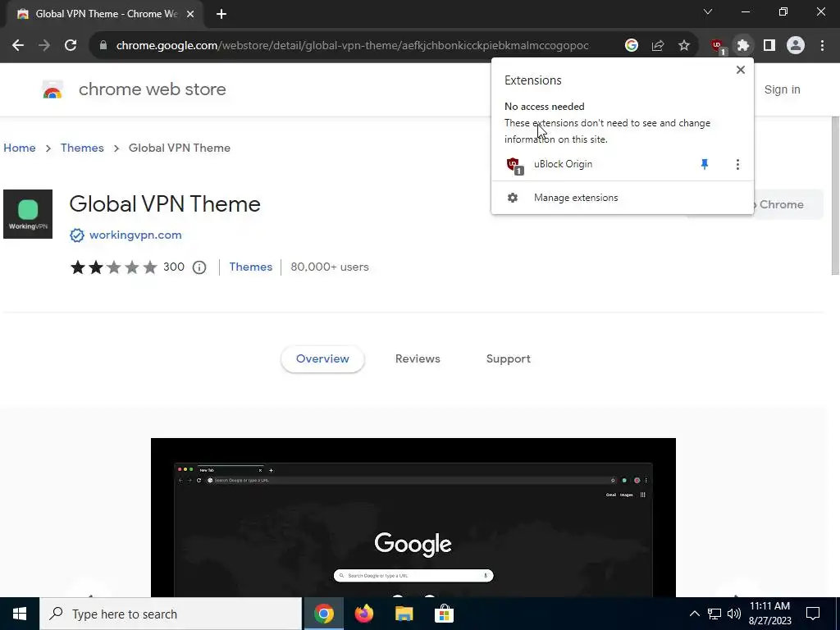Image resolution: width=840 pixels, height=630 pixels.
Task: Launch Firefox from the taskbar
Action: tap(364, 614)
